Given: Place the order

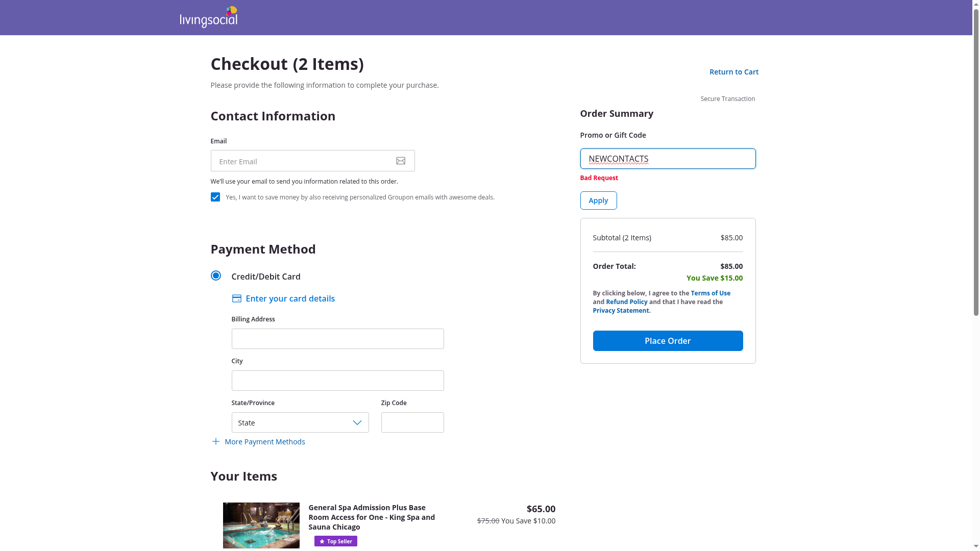Looking at the screenshot, I should [668, 341].
